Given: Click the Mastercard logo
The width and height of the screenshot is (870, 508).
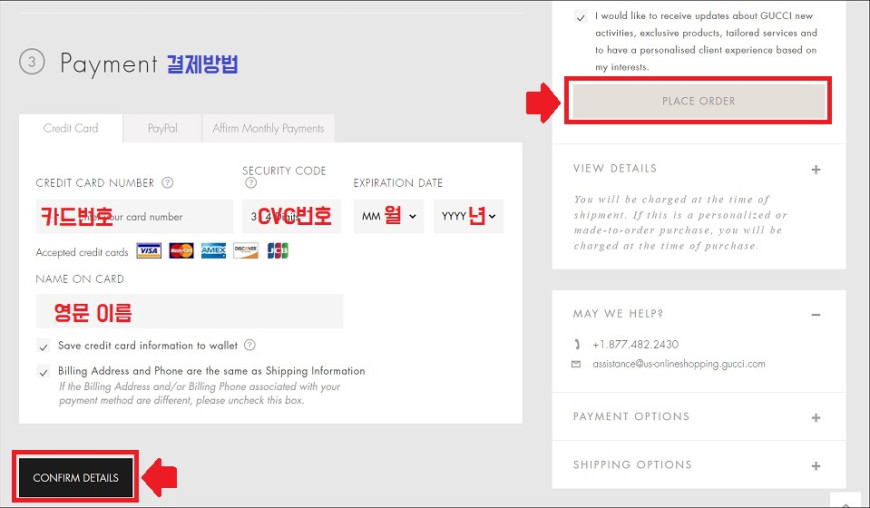Looking at the screenshot, I should [181, 251].
